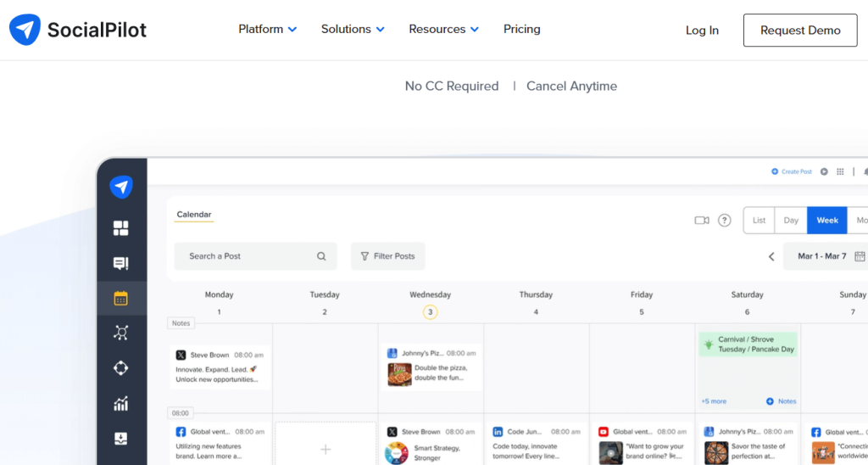Viewport: 868px width, 465px height.
Task: Open Steve Brown Smart Strategy post thumbnail
Action: coord(397,453)
